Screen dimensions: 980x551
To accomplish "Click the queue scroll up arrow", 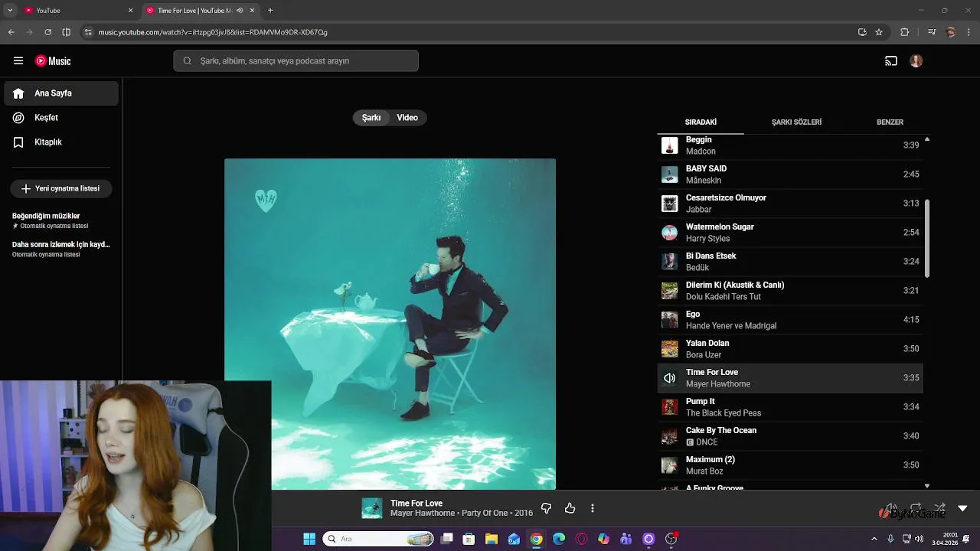I will 927,139.
